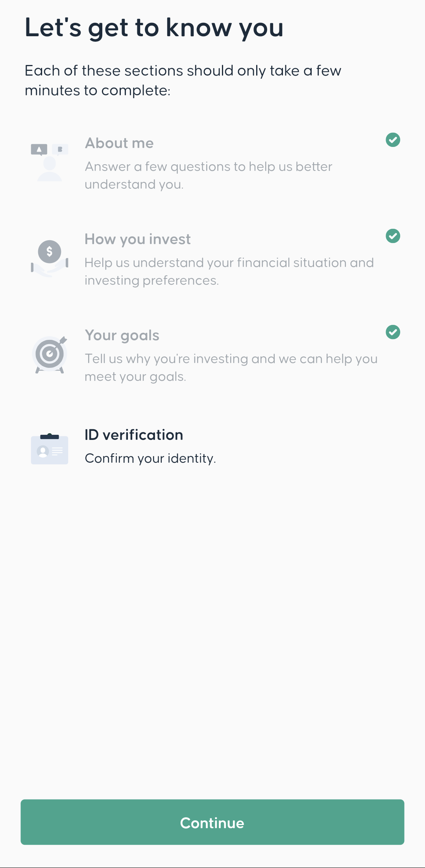Click the "Let's get to know you" heading
The height and width of the screenshot is (868, 425).
(154, 28)
